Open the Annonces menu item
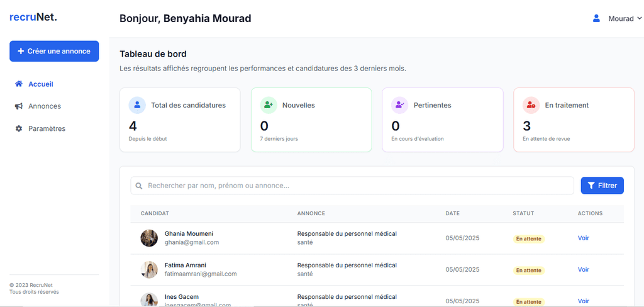The image size is (644, 307). point(45,106)
